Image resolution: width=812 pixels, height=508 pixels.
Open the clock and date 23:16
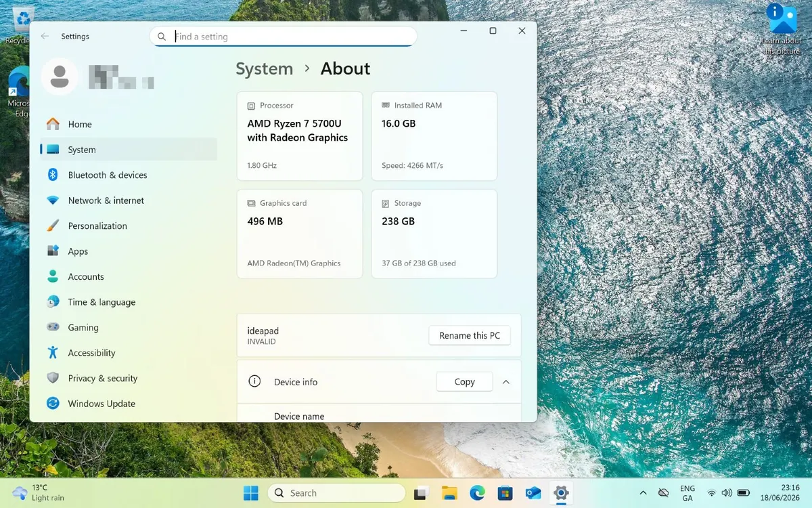[781, 493]
